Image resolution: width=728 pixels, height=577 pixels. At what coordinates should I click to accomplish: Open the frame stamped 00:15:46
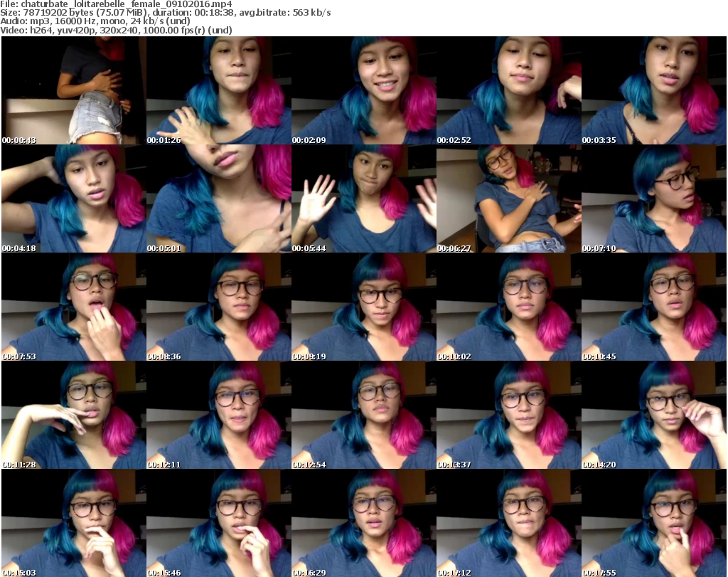click(x=219, y=523)
